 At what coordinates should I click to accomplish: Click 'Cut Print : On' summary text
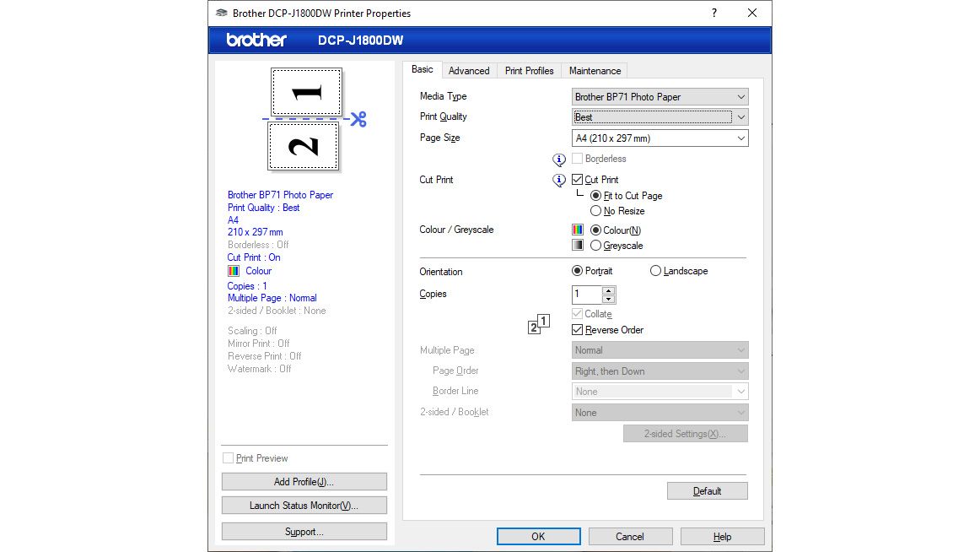[x=254, y=257]
